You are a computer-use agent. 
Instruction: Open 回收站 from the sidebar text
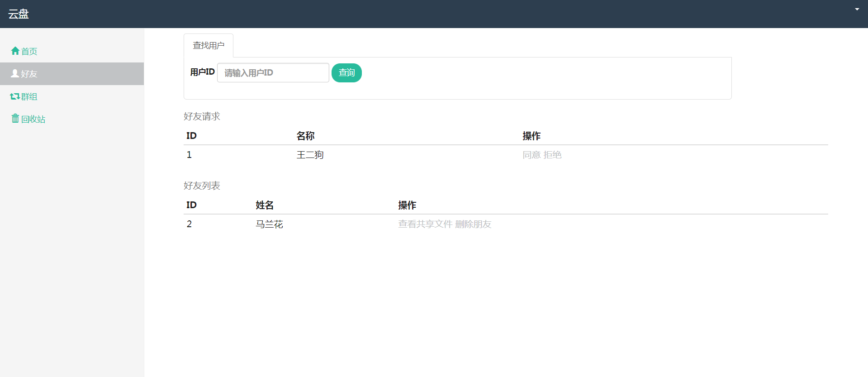(x=33, y=119)
